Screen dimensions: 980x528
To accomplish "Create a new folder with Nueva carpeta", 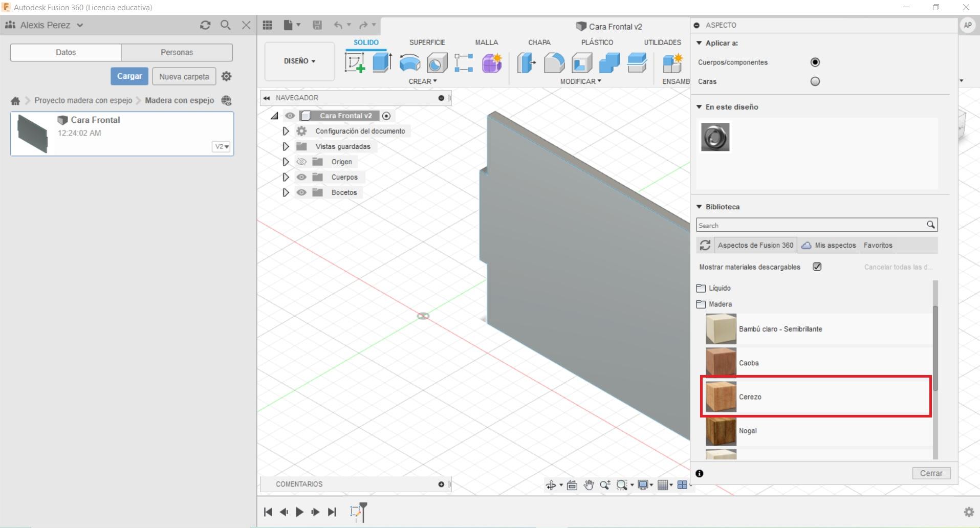I will tap(184, 77).
